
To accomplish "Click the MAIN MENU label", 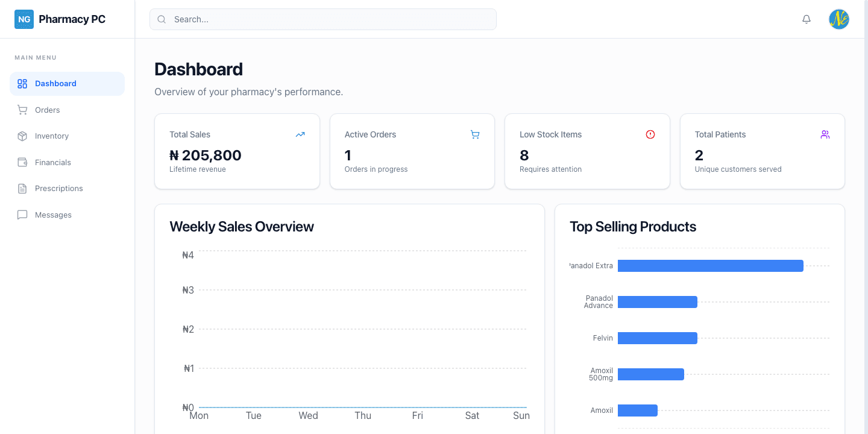I will 36,58.
